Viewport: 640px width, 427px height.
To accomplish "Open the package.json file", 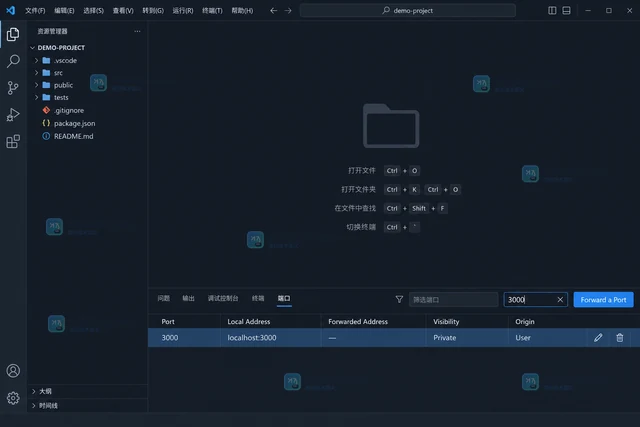I will click(x=75, y=123).
